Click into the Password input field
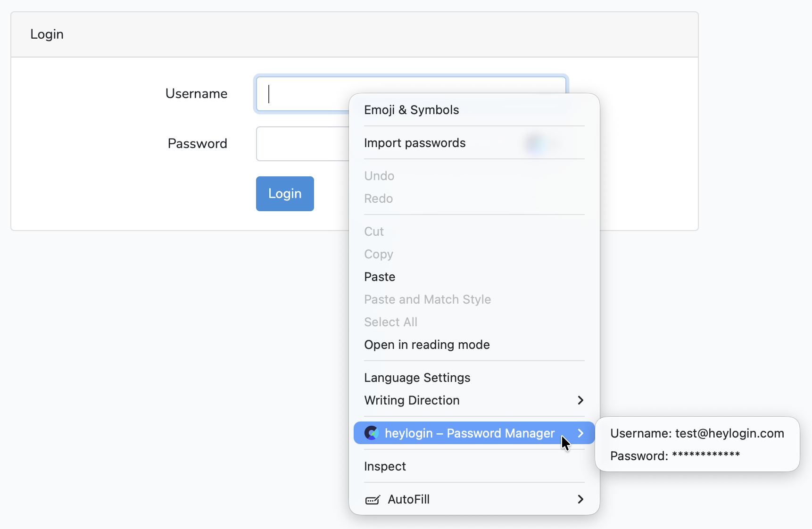This screenshot has width=812, height=529. click(x=302, y=144)
